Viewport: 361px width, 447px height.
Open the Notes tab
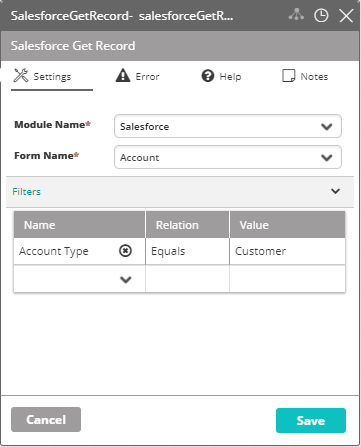(305, 76)
